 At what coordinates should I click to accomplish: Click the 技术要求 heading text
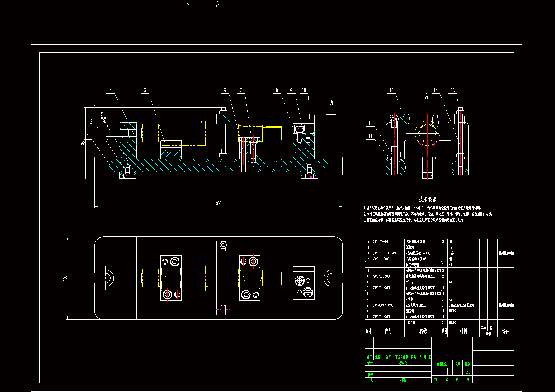pyautogui.click(x=427, y=199)
